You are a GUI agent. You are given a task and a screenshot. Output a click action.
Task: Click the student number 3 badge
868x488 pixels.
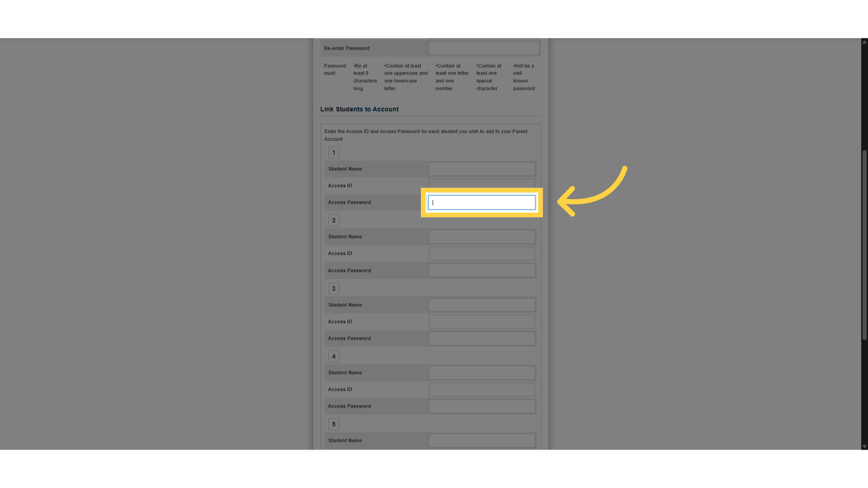coord(334,289)
